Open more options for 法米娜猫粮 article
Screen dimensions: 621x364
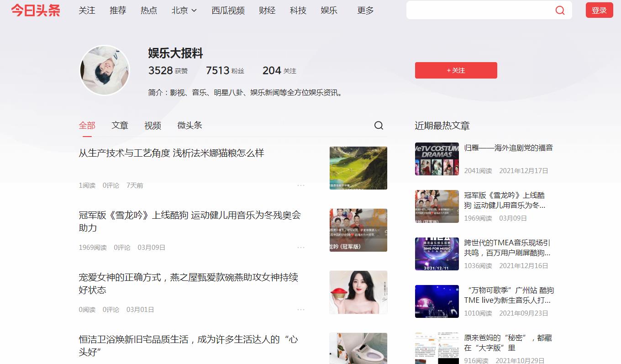300,185
